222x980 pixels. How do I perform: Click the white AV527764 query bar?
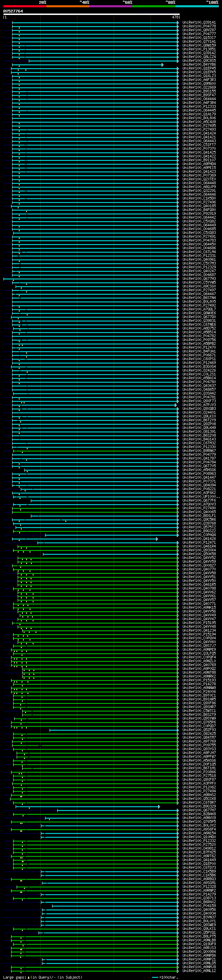pyautogui.click(x=92, y=15)
